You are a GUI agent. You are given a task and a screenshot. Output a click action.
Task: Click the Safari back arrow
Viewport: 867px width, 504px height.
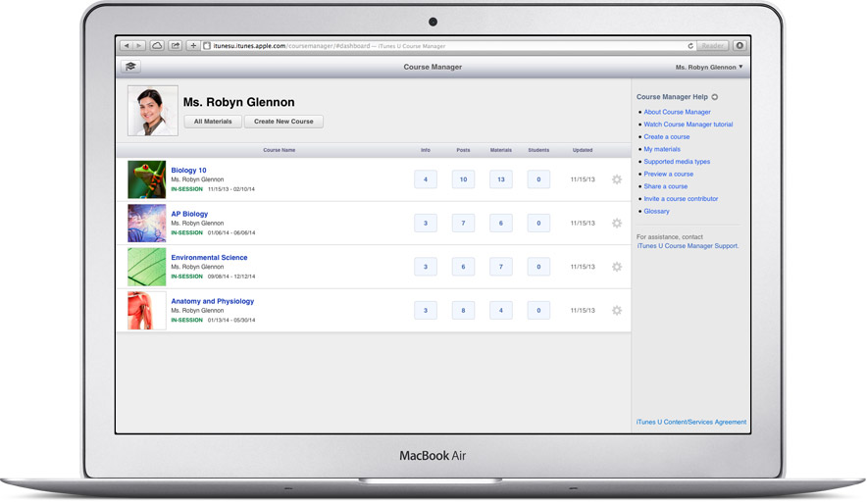[126, 46]
